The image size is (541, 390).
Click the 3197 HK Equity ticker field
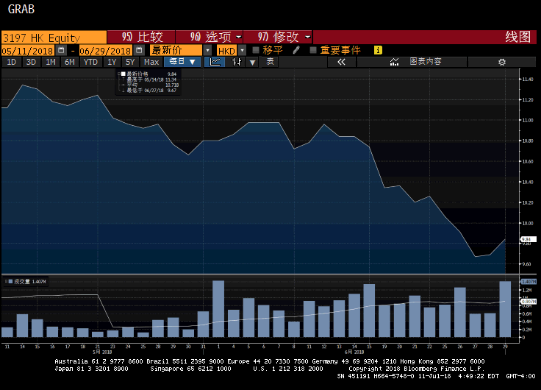pos(54,37)
